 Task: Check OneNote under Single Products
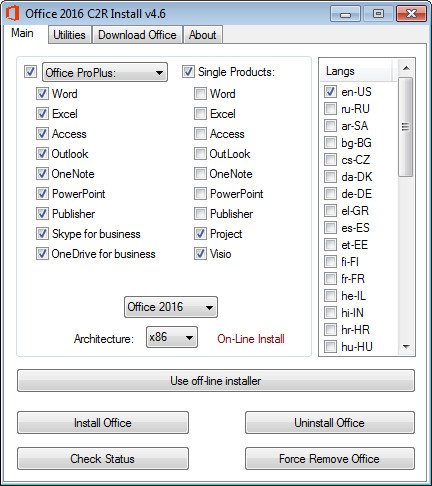200,174
